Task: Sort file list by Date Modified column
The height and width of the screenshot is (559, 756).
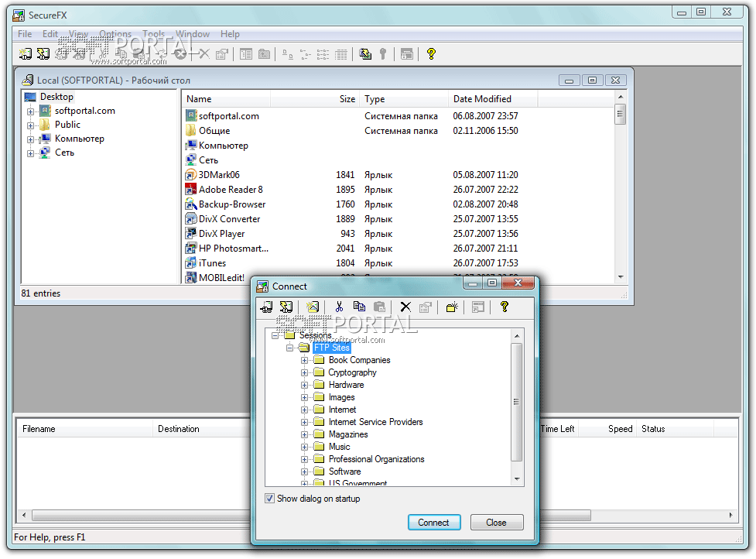Action: click(x=493, y=99)
